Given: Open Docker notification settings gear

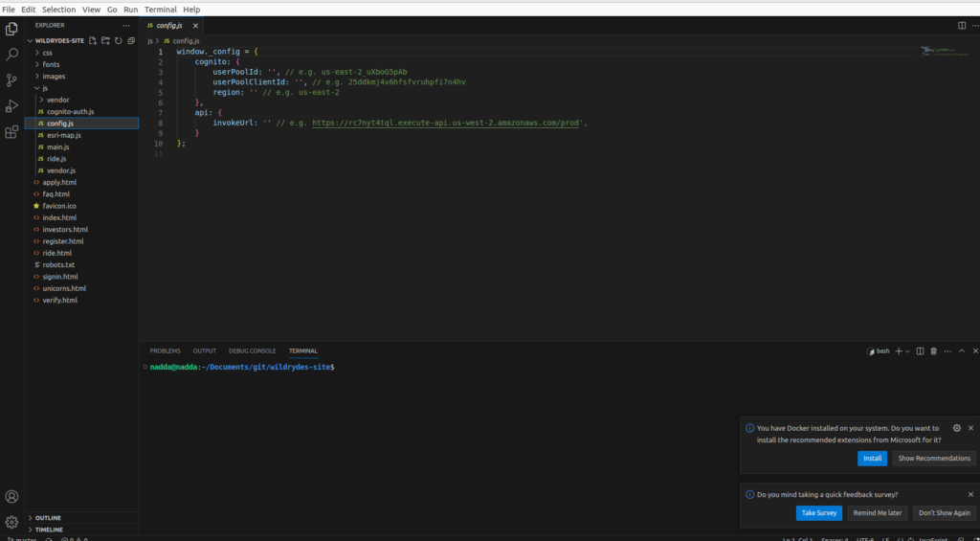Looking at the screenshot, I should point(957,428).
